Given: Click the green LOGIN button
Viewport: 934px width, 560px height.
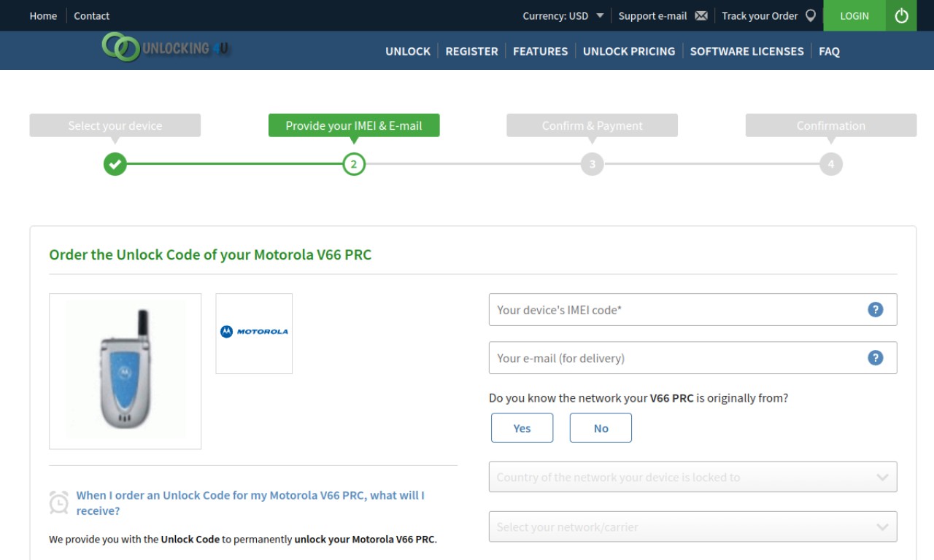Looking at the screenshot, I should 854,15.
